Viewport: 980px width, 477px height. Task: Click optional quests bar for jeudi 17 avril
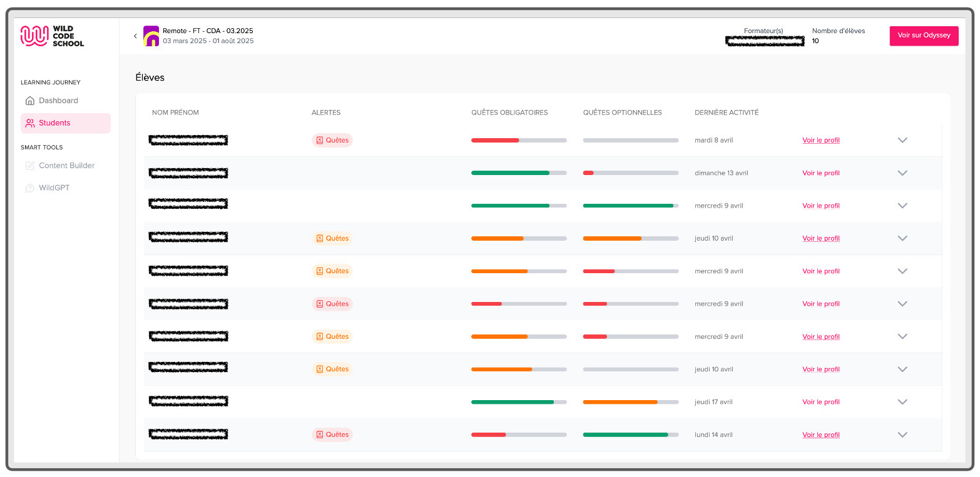tap(631, 402)
